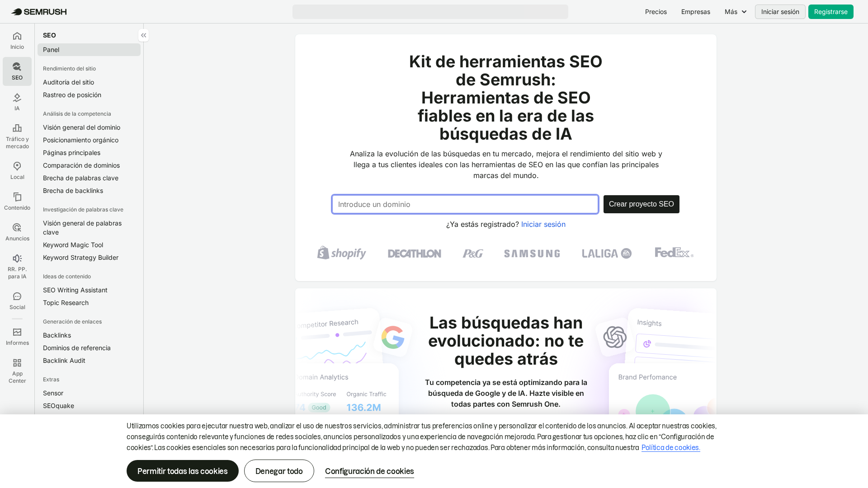
Task: Open Configuración de cookies
Action: [x=369, y=471]
